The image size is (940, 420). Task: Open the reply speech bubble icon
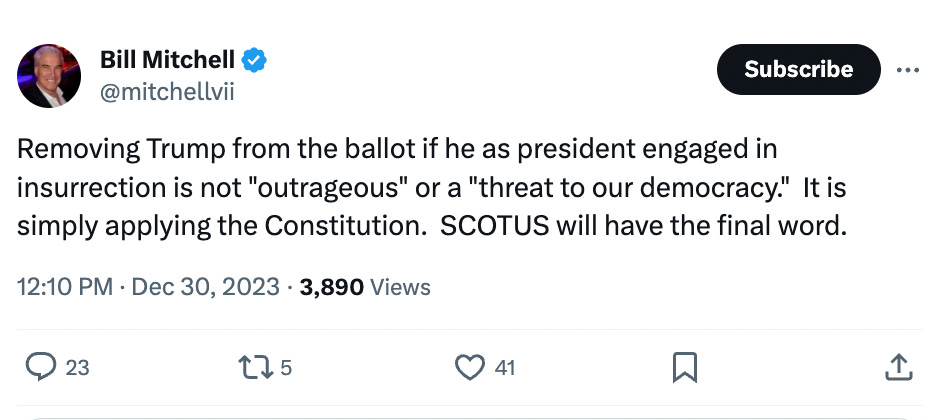point(41,367)
